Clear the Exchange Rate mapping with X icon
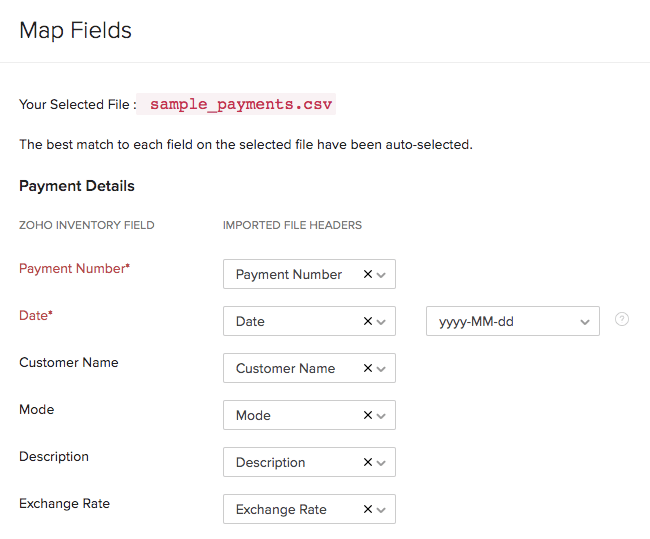The height and width of the screenshot is (539, 650). pyautogui.click(x=367, y=509)
